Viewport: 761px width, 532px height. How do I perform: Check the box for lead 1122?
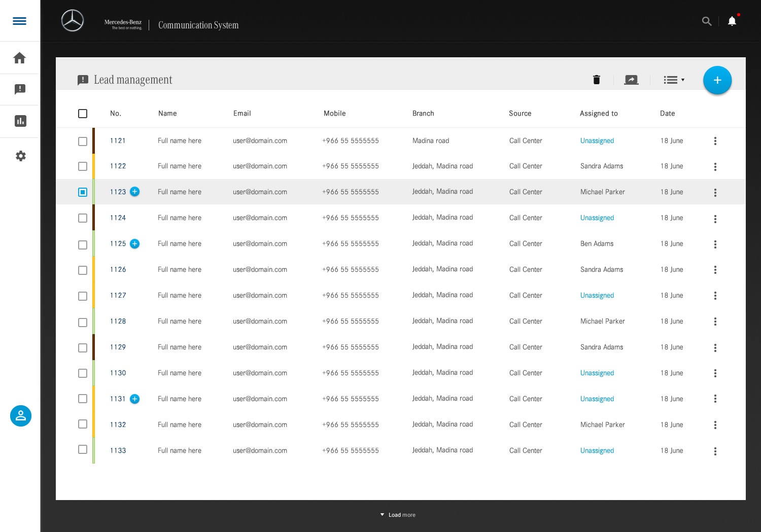83,166
